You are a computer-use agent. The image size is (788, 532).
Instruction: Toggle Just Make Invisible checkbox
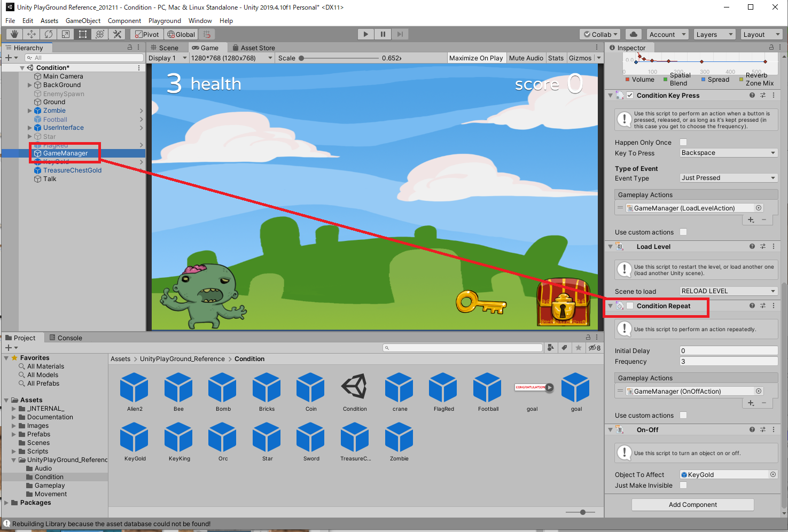(683, 485)
